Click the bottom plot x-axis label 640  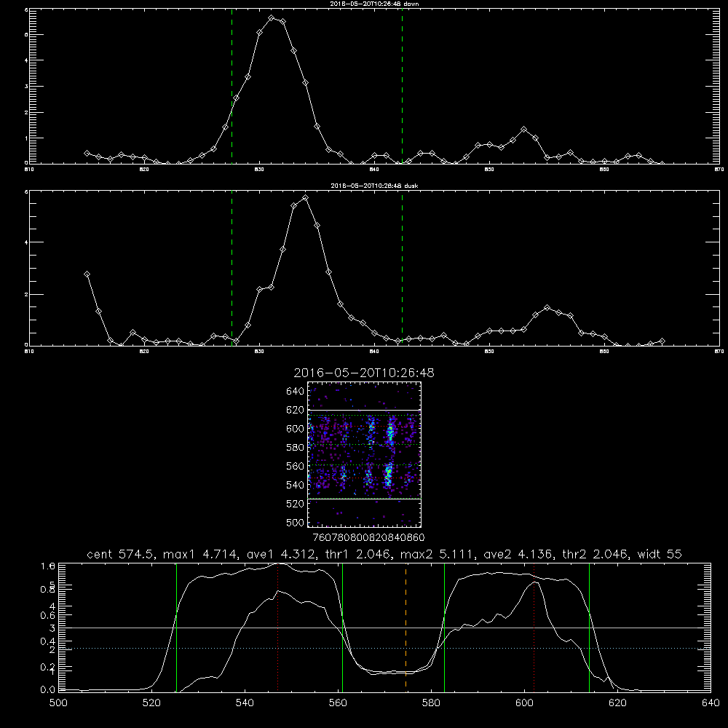(x=711, y=703)
